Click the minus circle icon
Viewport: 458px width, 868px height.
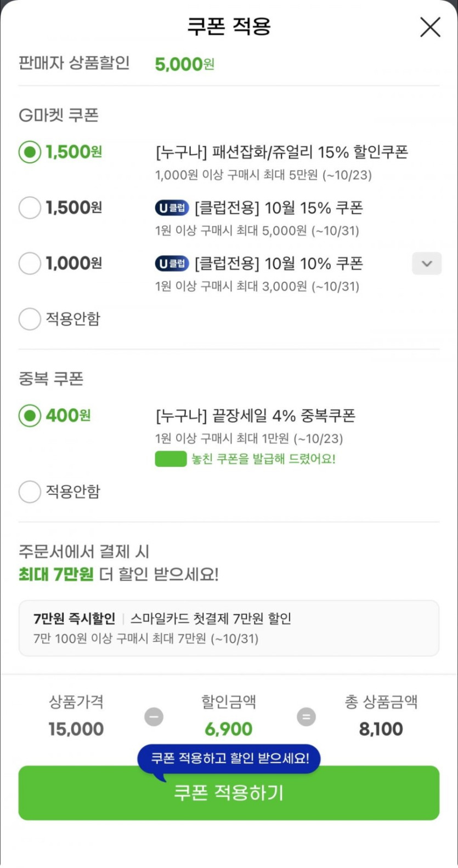pos(154,717)
